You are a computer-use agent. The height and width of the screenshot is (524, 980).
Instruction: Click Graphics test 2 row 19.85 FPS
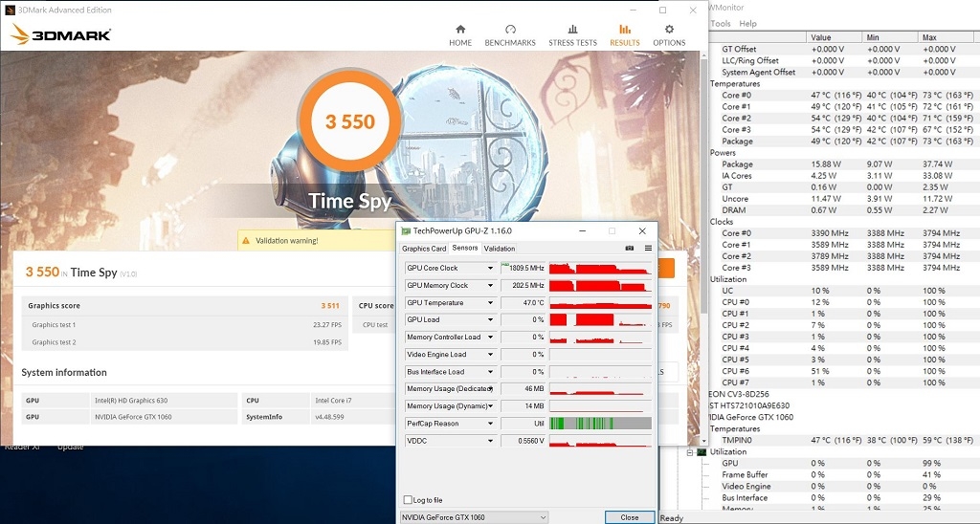tap(185, 342)
